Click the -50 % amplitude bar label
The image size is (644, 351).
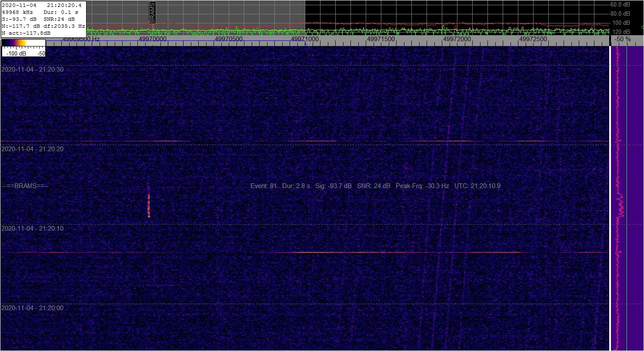click(x=622, y=39)
